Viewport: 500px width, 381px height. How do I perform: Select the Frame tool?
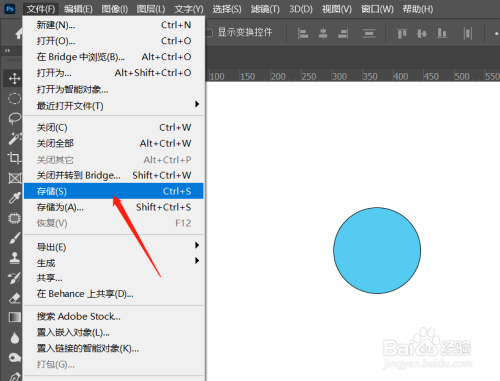14,178
